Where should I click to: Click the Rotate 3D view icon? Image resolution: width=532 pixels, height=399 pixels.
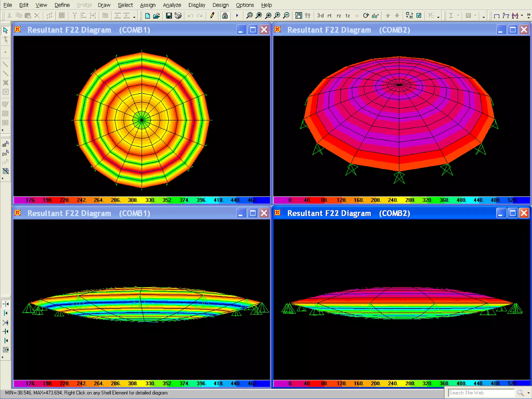pos(366,16)
